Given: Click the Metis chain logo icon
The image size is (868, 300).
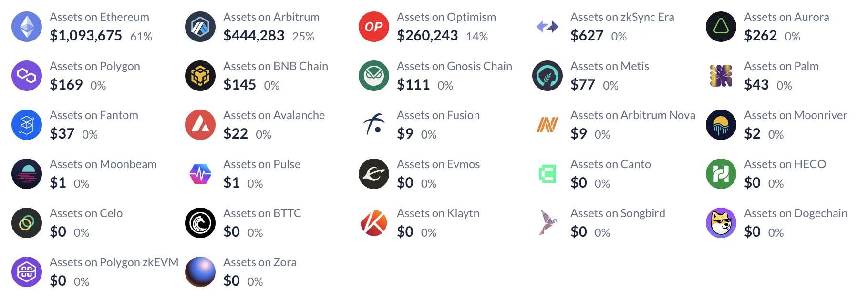Looking at the screenshot, I should pyautogui.click(x=548, y=76).
